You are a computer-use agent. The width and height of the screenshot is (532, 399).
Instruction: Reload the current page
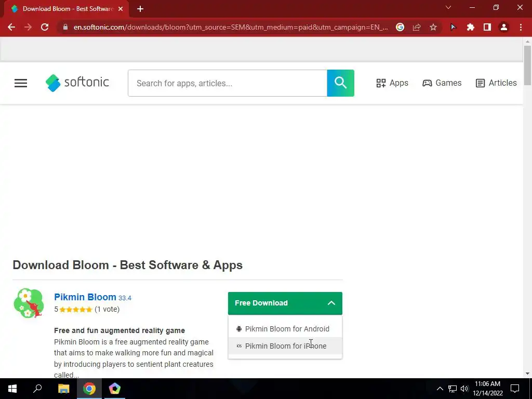click(x=45, y=27)
